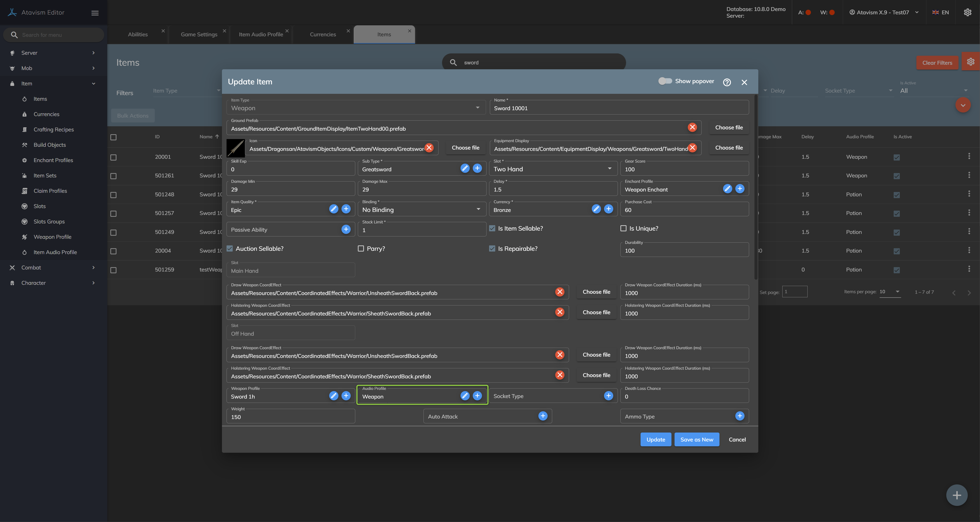Check the Is Unique? checkbox
The width and height of the screenshot is (980, 522).
623,229
